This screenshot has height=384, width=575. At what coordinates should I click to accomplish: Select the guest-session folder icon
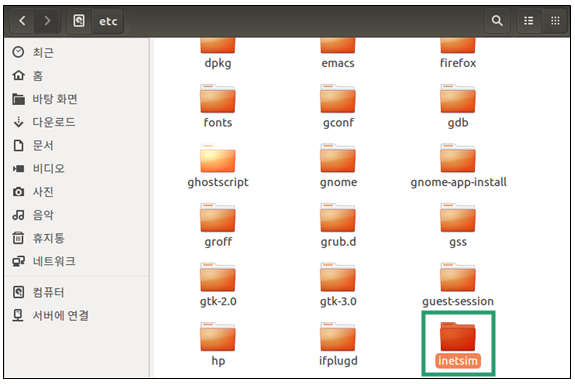tap(458, 278)
